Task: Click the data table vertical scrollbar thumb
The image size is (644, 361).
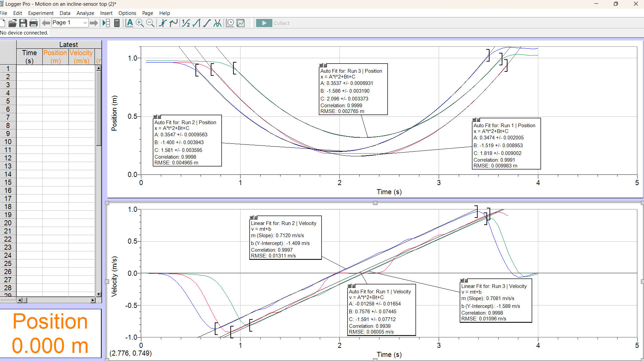Action: point(99,108)
